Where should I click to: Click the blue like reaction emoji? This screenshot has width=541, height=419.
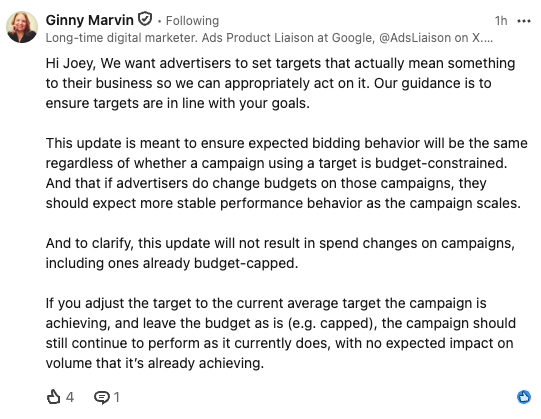(524, 397)
